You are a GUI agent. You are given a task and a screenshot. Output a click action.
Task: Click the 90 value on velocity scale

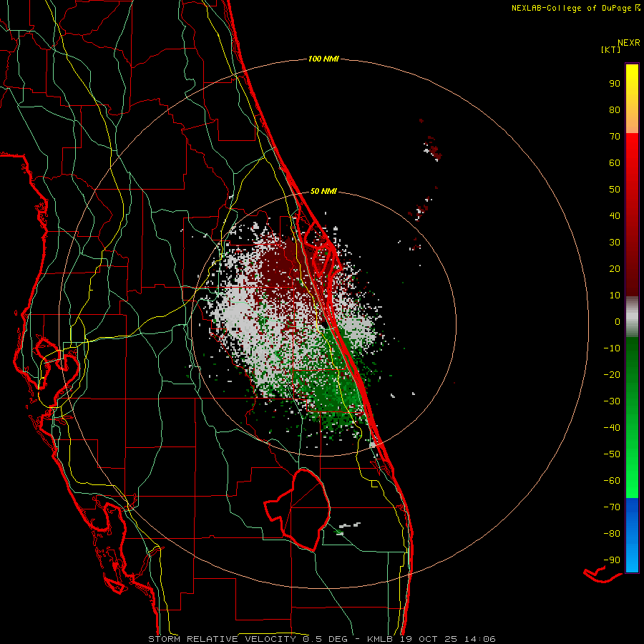coord(615,84)
